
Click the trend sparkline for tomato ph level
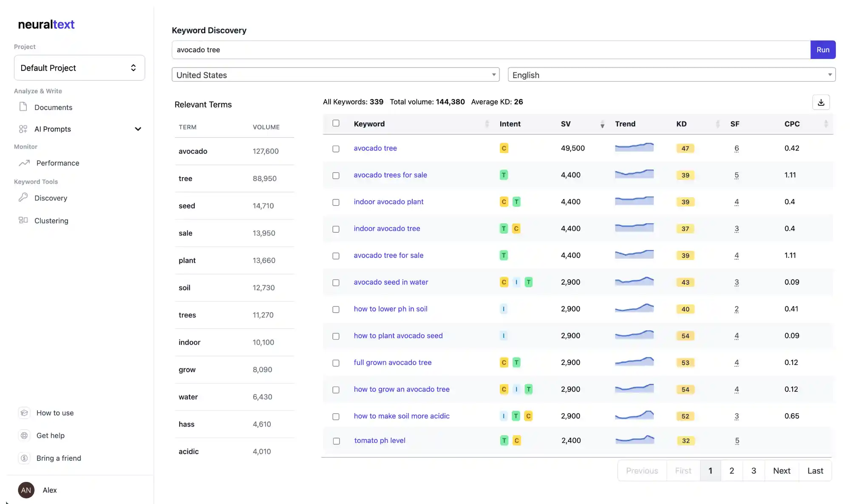coord(635,440)
